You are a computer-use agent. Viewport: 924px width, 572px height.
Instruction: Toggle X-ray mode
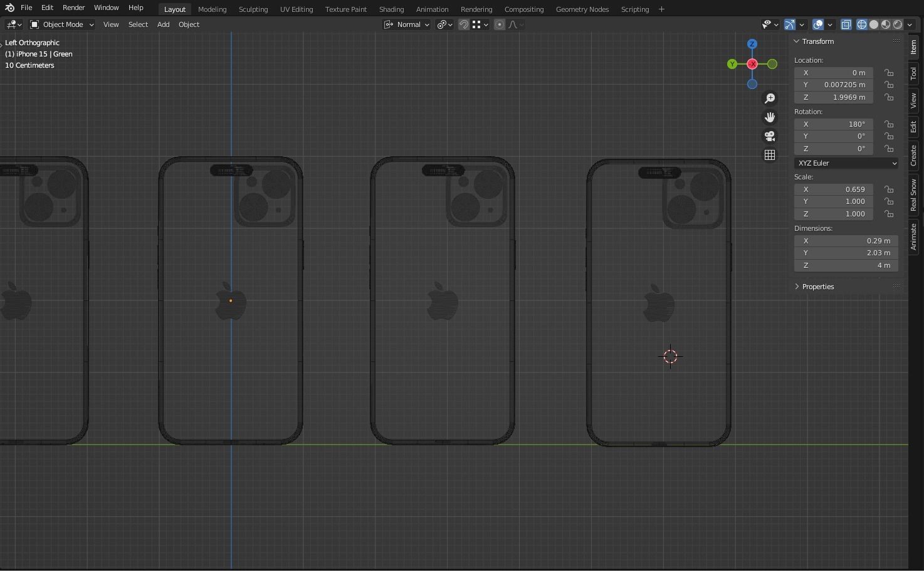click(x=846, y=24)
